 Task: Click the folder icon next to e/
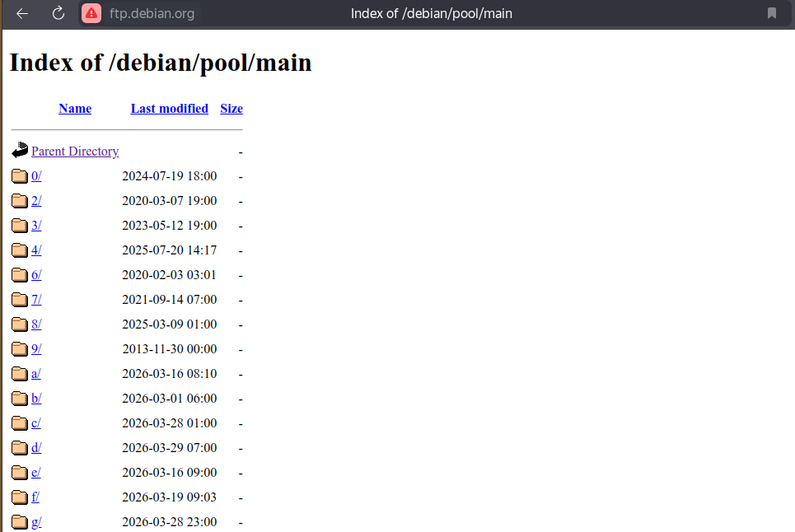20,473
